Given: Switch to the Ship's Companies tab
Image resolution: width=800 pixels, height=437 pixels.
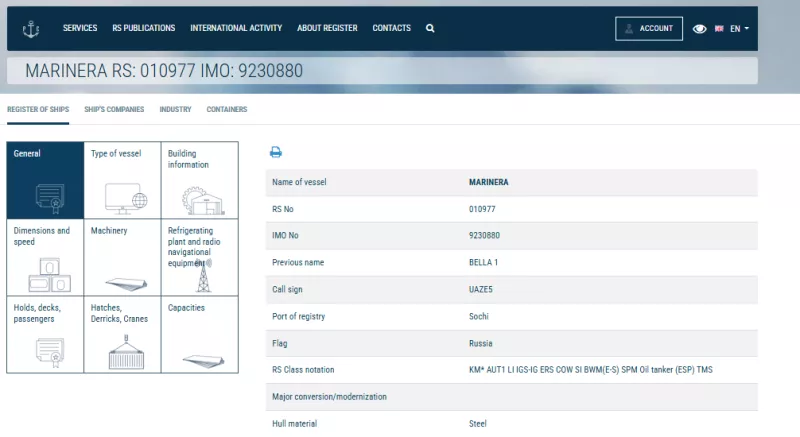Looking at the screenshot, I should [x=114, y=109].
